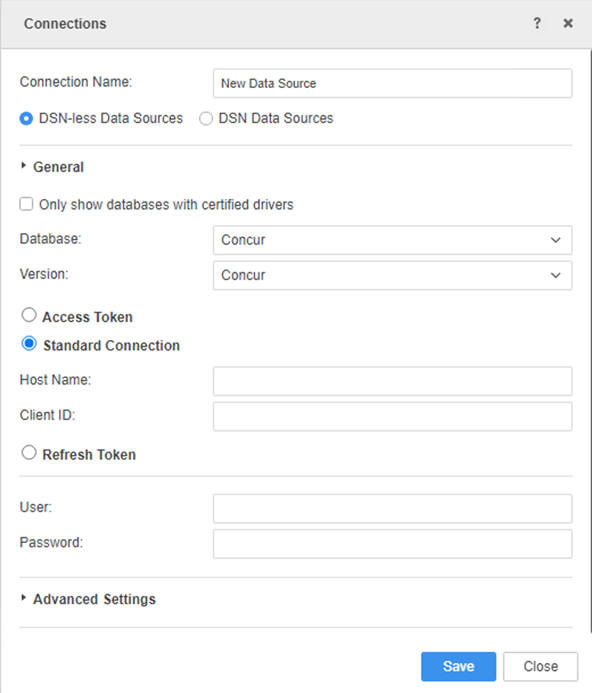This screenshot has height=693, width=592.
Task: Close the Connections dialog with X
Action: (x=568, y=23)
